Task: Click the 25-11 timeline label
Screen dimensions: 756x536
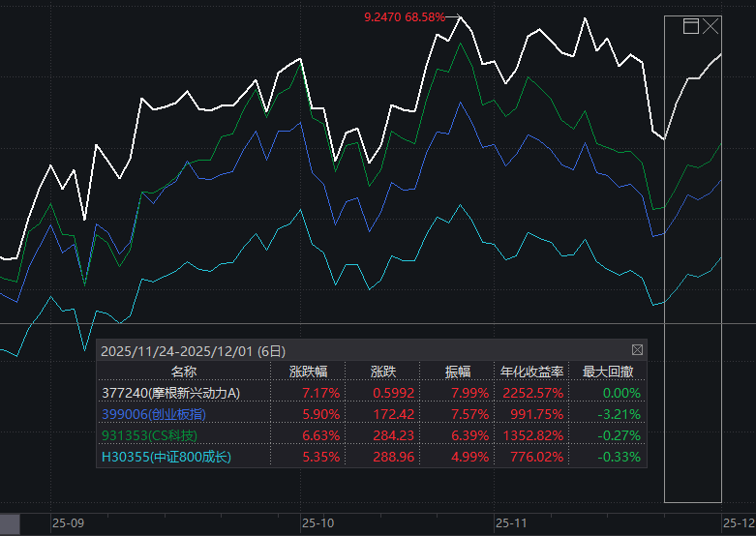Action: [511, 523]
